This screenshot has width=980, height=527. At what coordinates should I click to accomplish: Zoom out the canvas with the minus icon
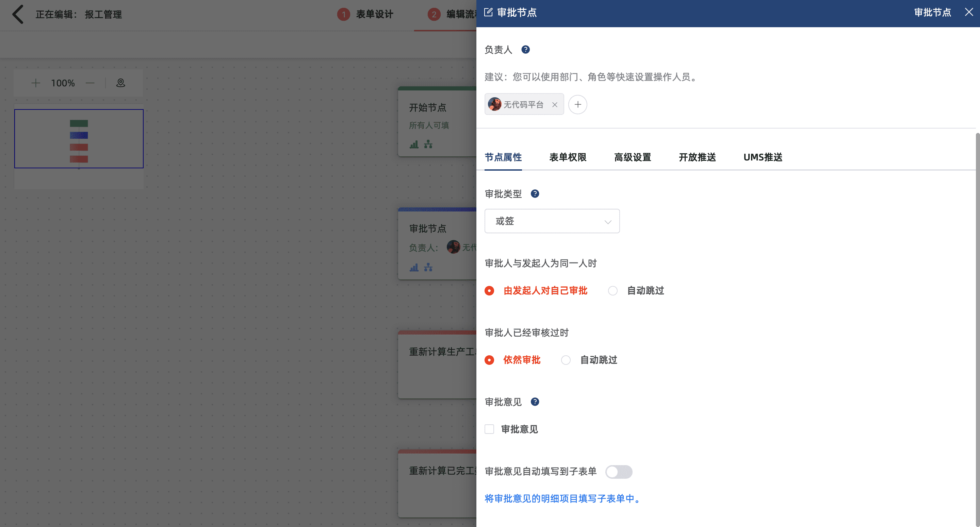90,83
